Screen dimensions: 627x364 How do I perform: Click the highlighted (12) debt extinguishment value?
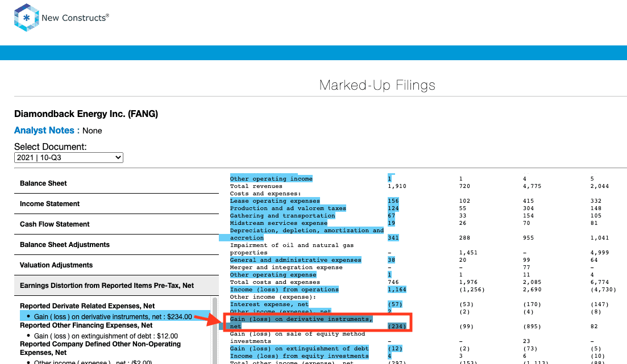tap(395, 349)
